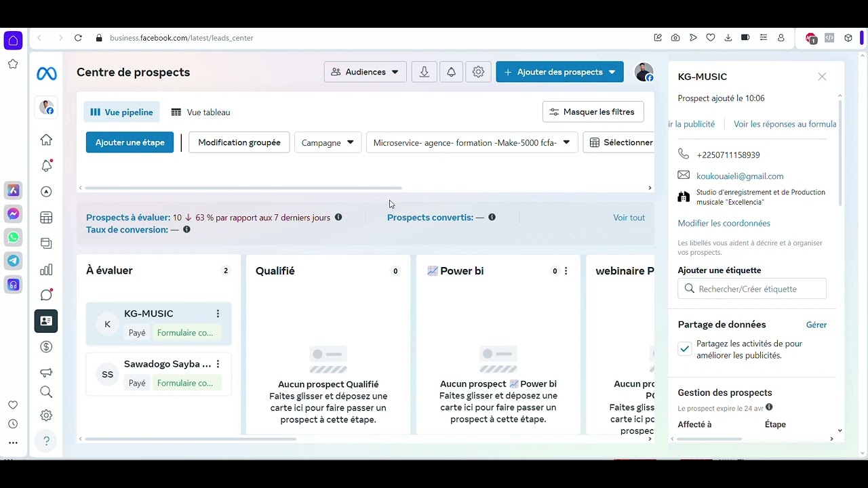Show info about Prospects à évaluer

click(x=338, y=218)
